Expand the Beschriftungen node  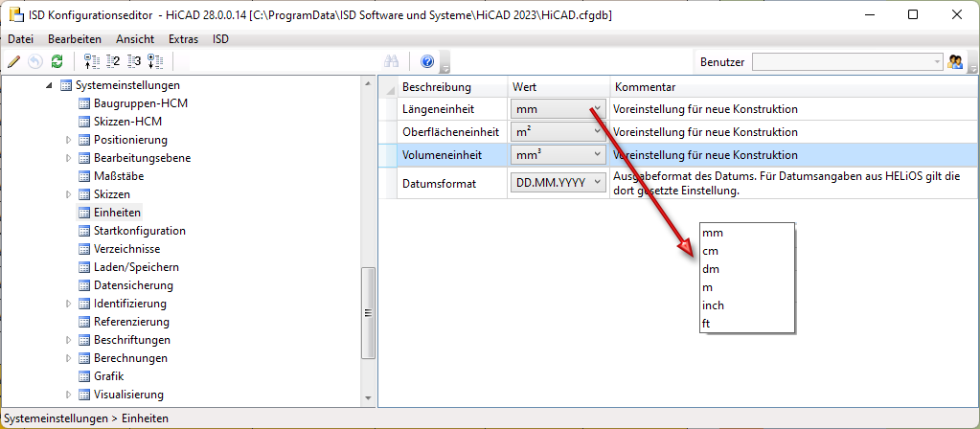coord(69,340)
